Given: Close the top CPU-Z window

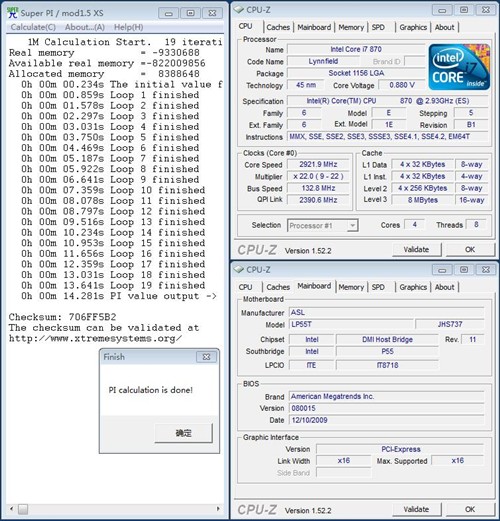Looking at the screenshot, I should tap(486, 10).
